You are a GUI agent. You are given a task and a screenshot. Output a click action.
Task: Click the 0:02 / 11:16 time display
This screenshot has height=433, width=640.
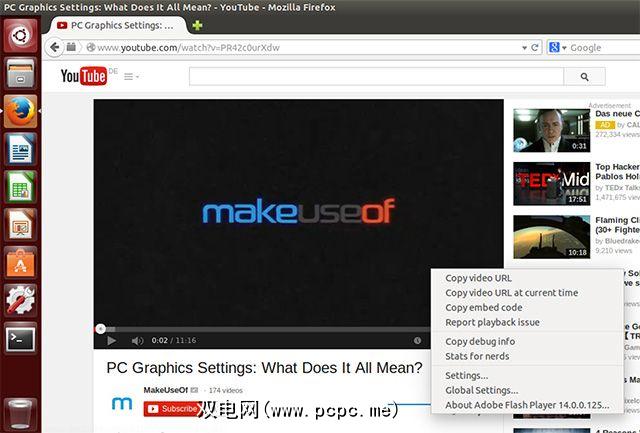[x=173, y=340]
